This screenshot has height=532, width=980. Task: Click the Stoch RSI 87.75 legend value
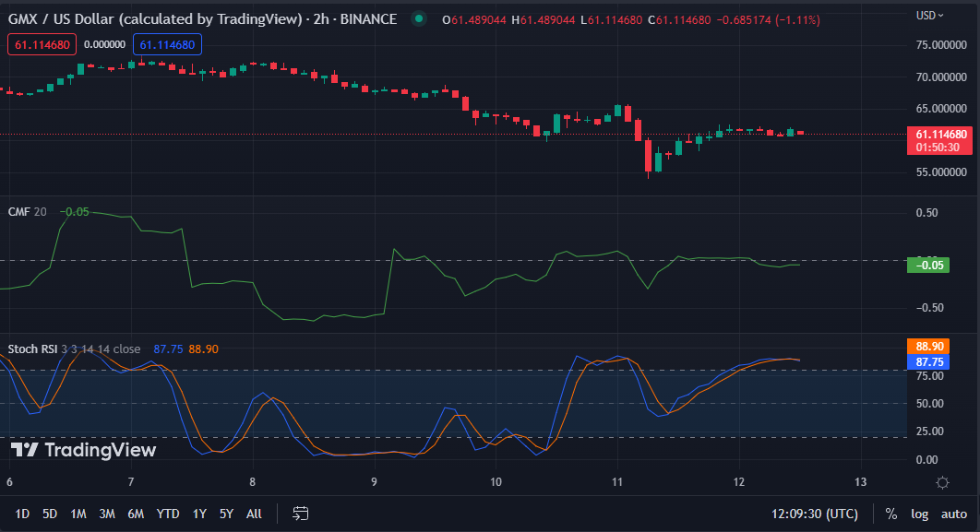pyautogui.click(x=168, y=349)
